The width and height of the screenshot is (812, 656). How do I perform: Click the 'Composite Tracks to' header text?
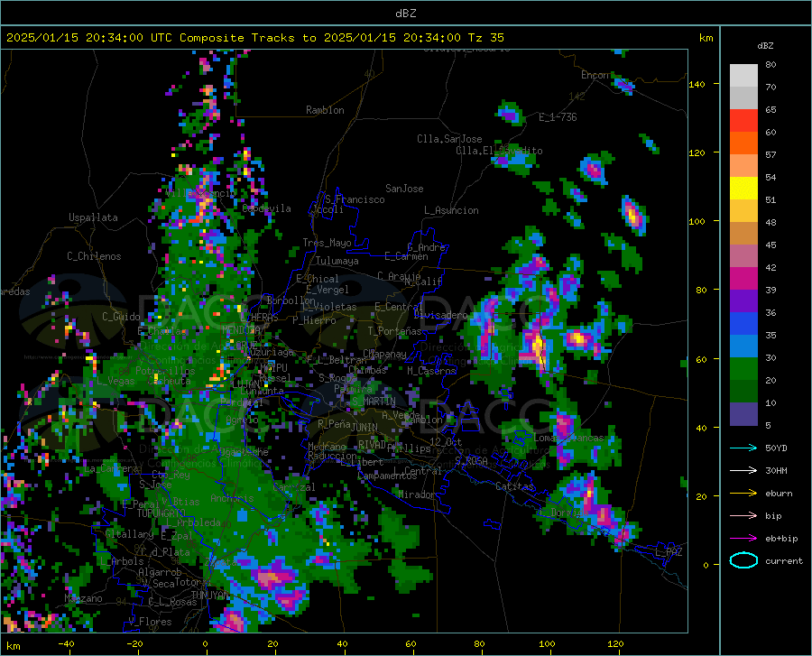point(247,38)
